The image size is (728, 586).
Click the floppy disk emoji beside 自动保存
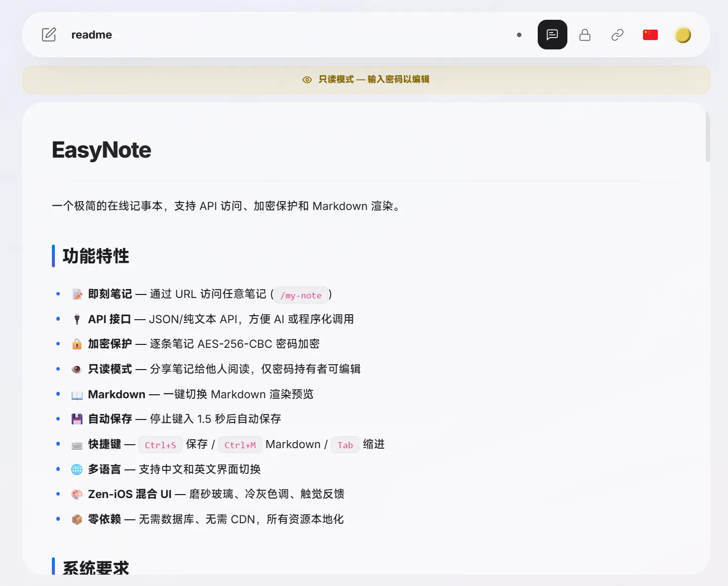pyautogui.click(x=77, y=419)
